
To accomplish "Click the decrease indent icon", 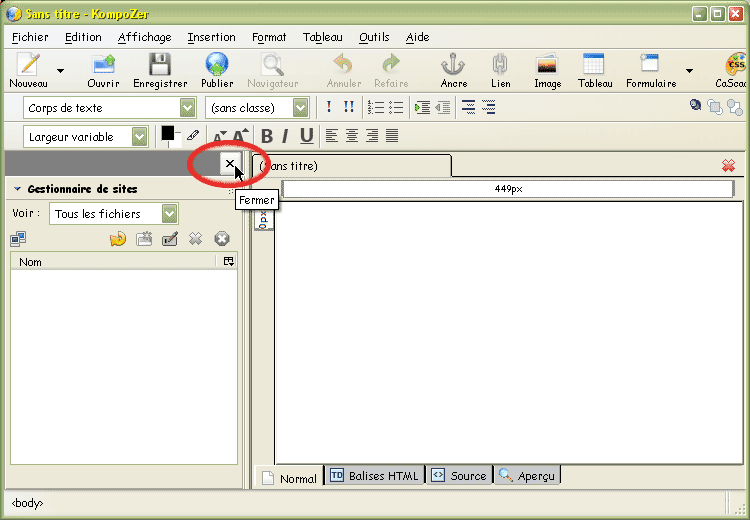I will (443, 107).
